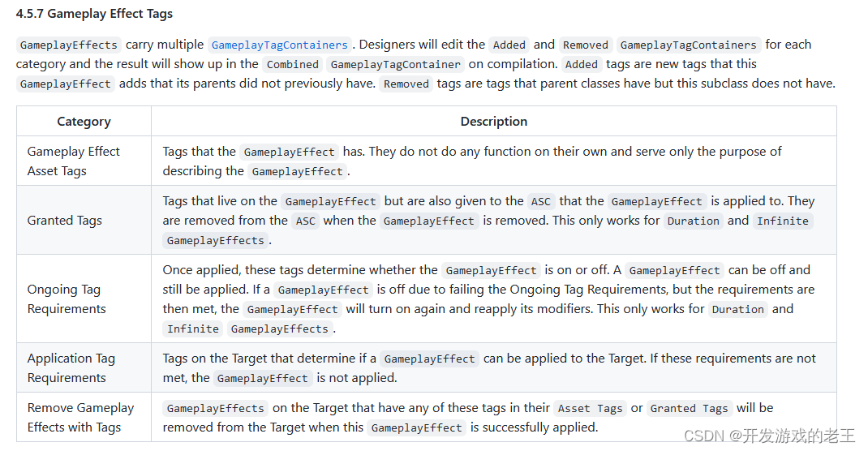Click the Granted Tags code tag in last row
868x451 pixels.
(x=690, y=408)
